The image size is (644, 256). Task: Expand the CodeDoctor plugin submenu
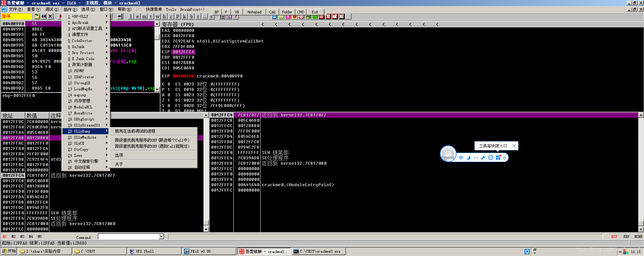(x=86, y=41)
